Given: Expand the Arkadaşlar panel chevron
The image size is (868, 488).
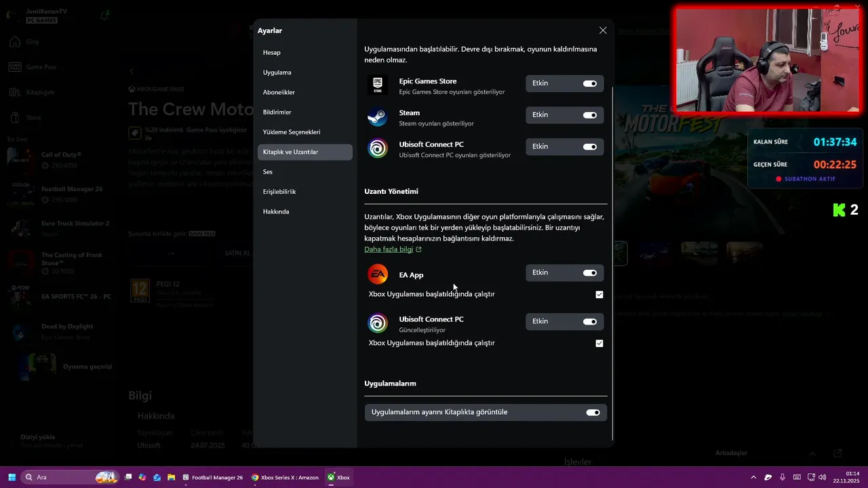Looking at the screenshot, I should (812, 453).
